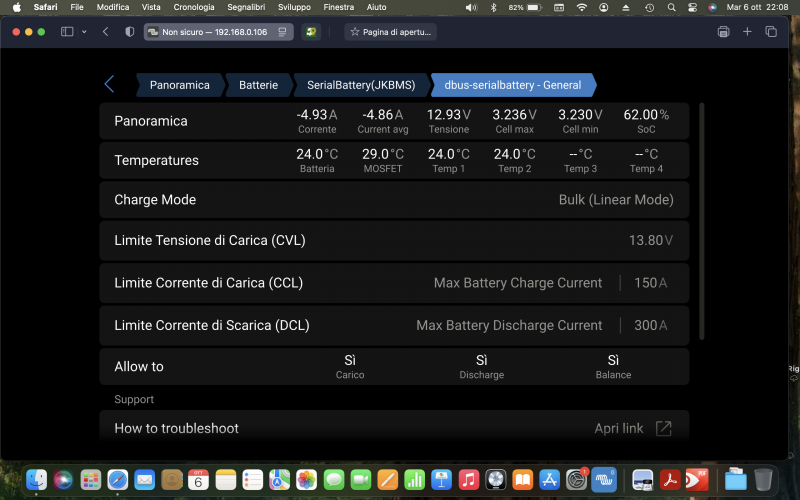Click the Limite Corrente di Scarica (DCL) row

pyautogui.click(x=394, y=325)
